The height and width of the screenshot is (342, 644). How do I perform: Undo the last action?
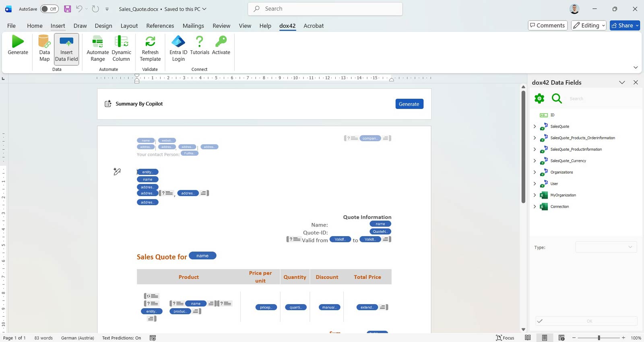[79, 9]
